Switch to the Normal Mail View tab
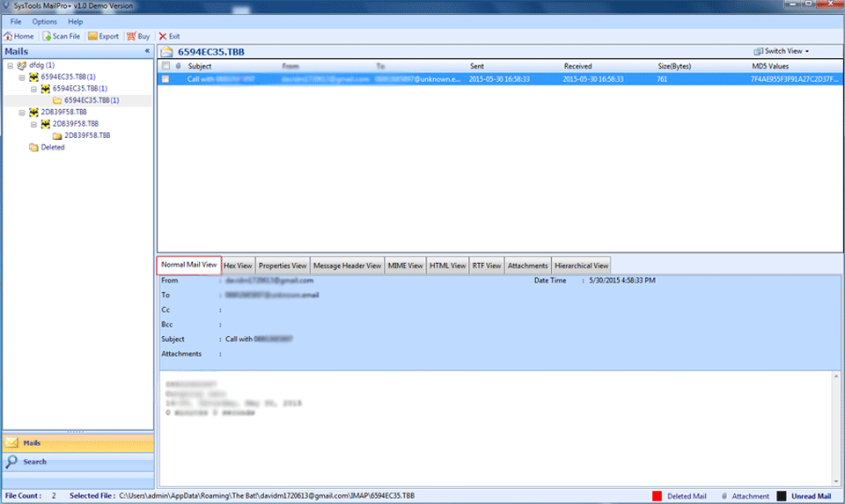The height and width of the screenshot is (504, 845). click(188, 265)
